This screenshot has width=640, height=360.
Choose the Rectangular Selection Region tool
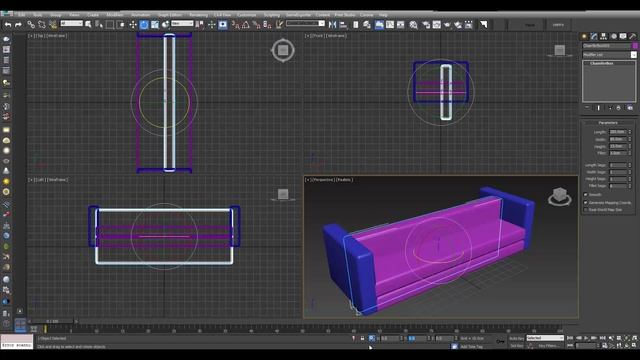pos(109,25)
